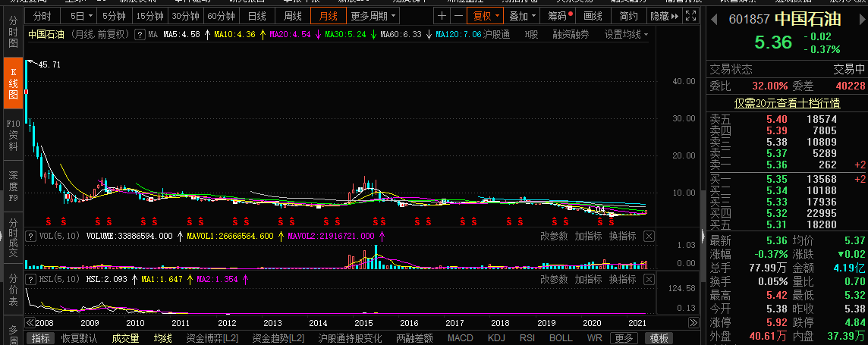Click the dividend marker icon near 2015
The height and width of the screenshot is (345, 868).
point(373,221)
